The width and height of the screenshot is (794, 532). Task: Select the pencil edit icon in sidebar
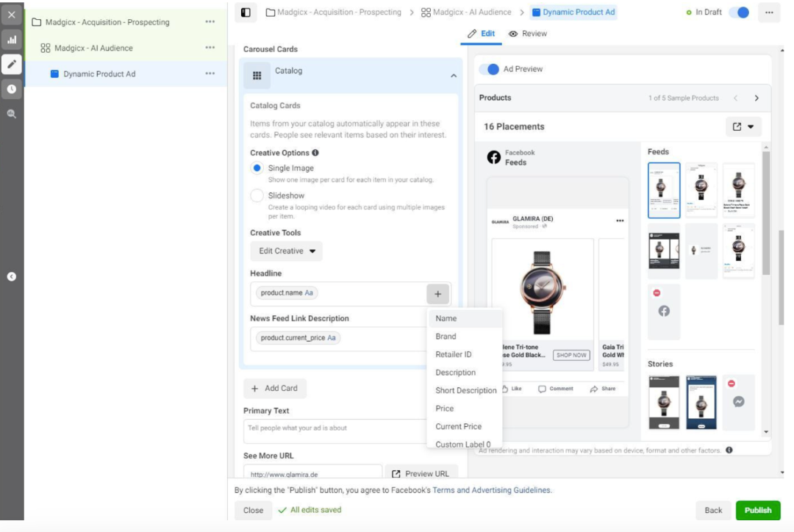[12, 64]
